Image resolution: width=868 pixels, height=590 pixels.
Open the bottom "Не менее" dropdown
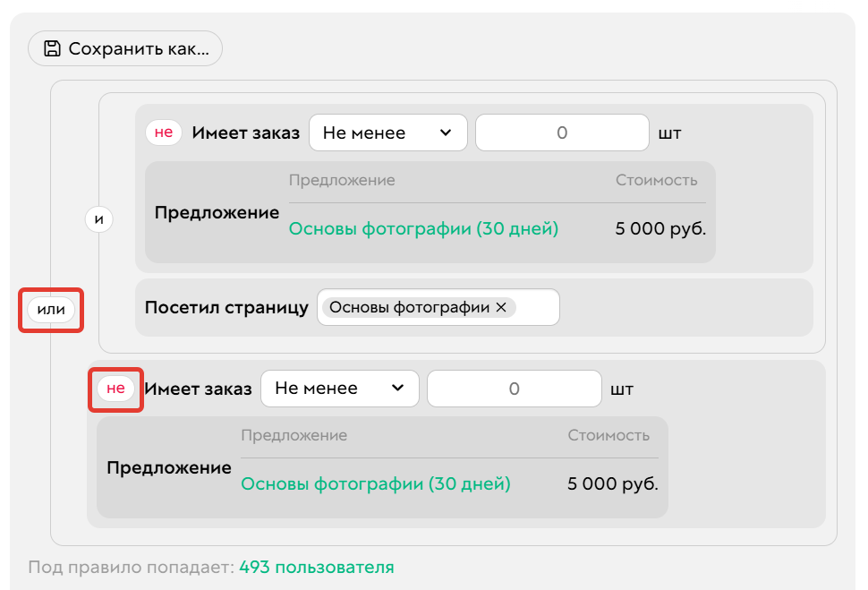(339, 388)
